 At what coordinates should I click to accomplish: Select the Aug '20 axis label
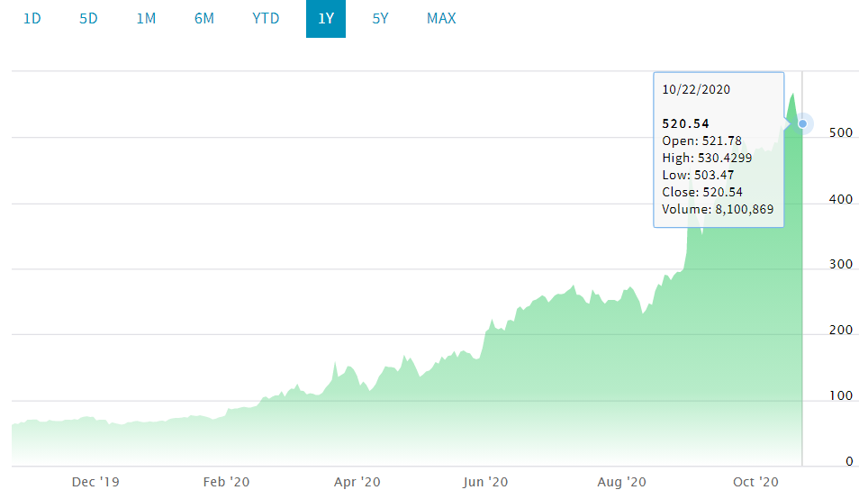(x=623, y=483)
